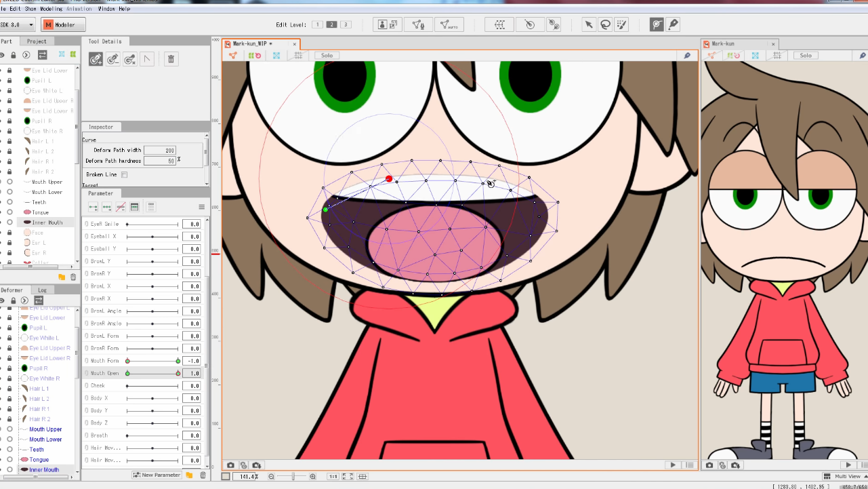Switch to the Log tab

pos(42,290)
